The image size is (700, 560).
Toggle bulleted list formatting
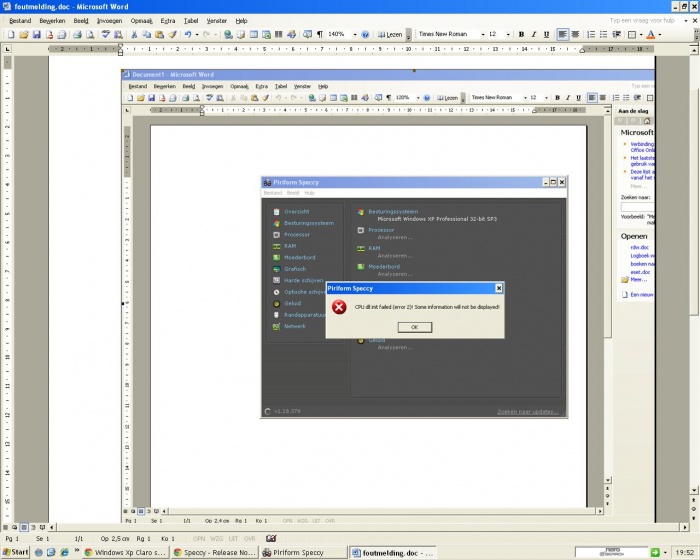click(604, 34)
